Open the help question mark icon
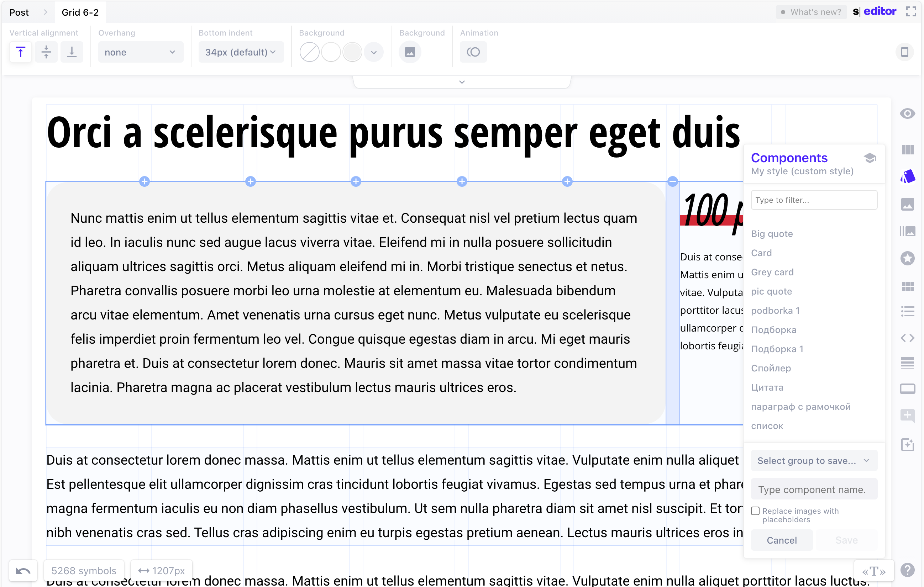Viewport: 924px width, 587px height. pos(908,570)
